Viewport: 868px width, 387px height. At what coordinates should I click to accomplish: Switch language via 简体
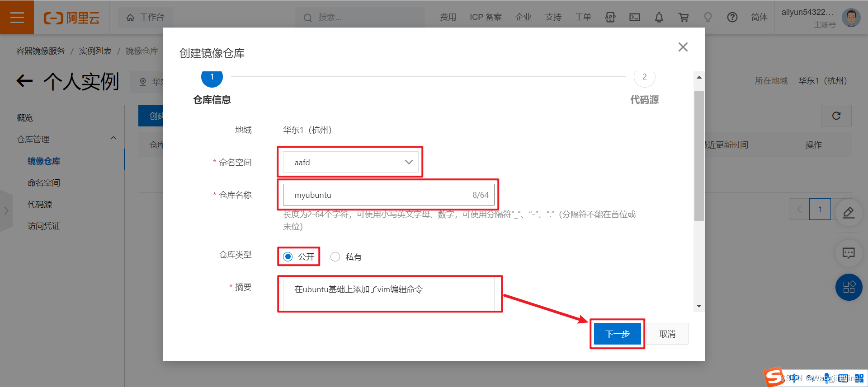coord(759,17)
